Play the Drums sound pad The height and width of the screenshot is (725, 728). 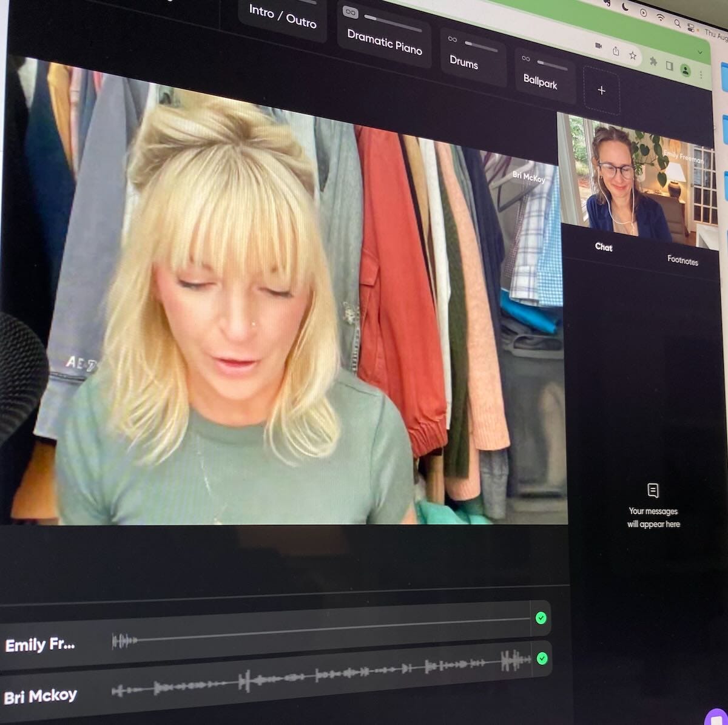(x=473, y=58)
